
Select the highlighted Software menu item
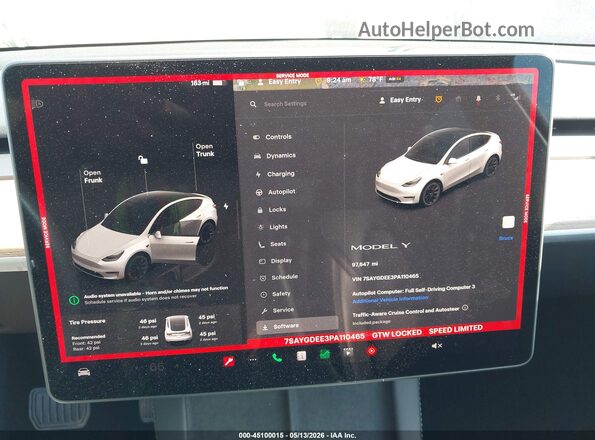point(297,326)
